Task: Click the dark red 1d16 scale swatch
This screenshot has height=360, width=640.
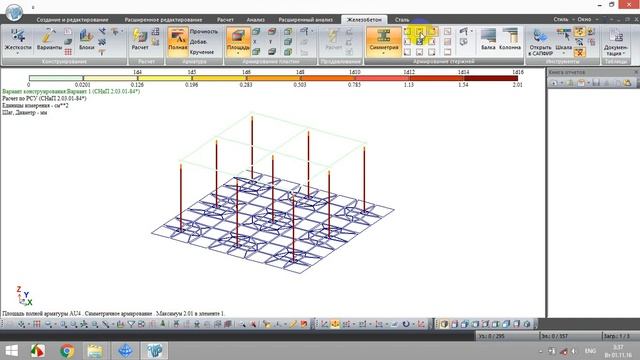Action: click(x=491, y=78)
